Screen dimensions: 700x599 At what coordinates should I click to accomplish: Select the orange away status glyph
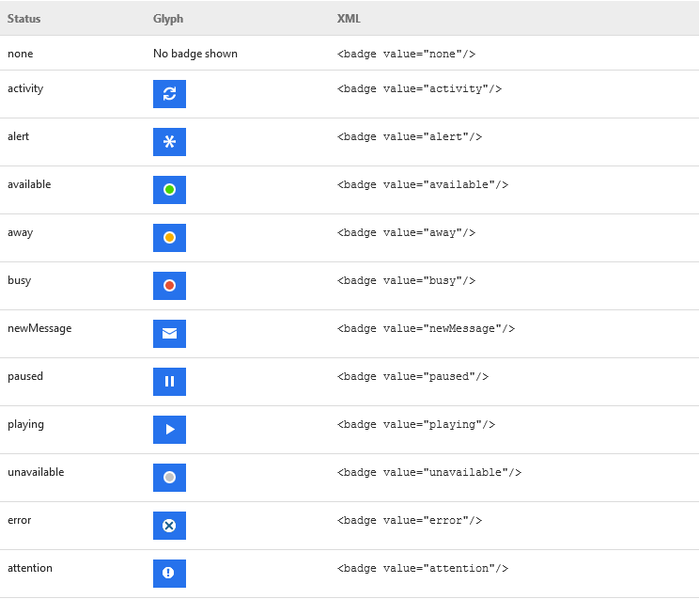169,238
